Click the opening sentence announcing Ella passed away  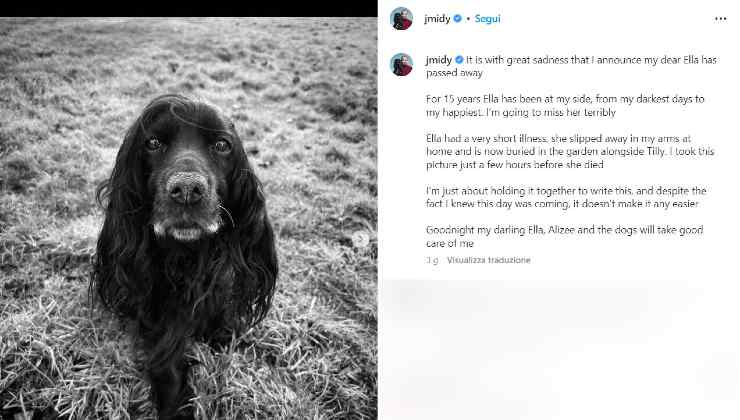pos(571,66)
